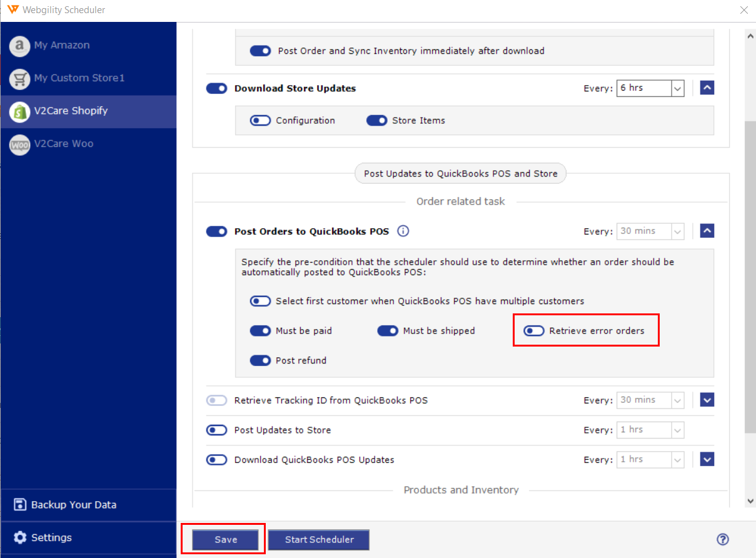
Task: Toggle Post Order and Sync Inventory immediately
Action: tap(260, 51)
